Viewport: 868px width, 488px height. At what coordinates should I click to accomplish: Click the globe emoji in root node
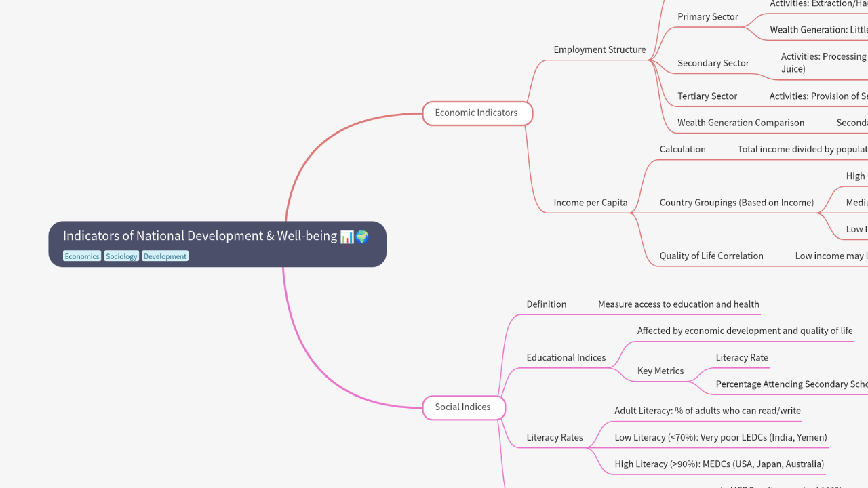362,237
